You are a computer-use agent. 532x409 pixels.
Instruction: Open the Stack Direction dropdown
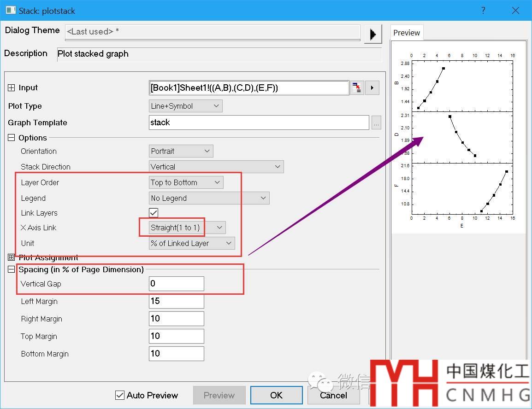(216, 167)
